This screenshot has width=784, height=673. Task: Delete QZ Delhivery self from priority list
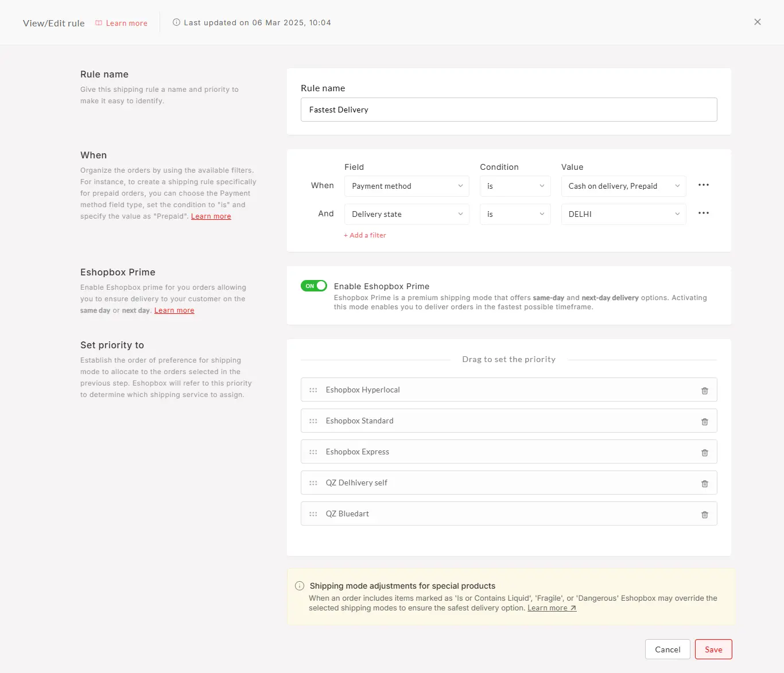(705, 484)
